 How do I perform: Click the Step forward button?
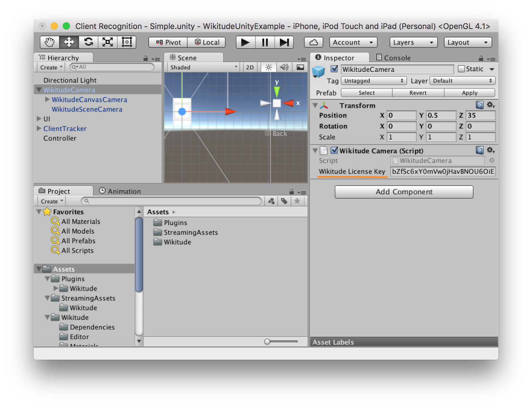(284, 42)
